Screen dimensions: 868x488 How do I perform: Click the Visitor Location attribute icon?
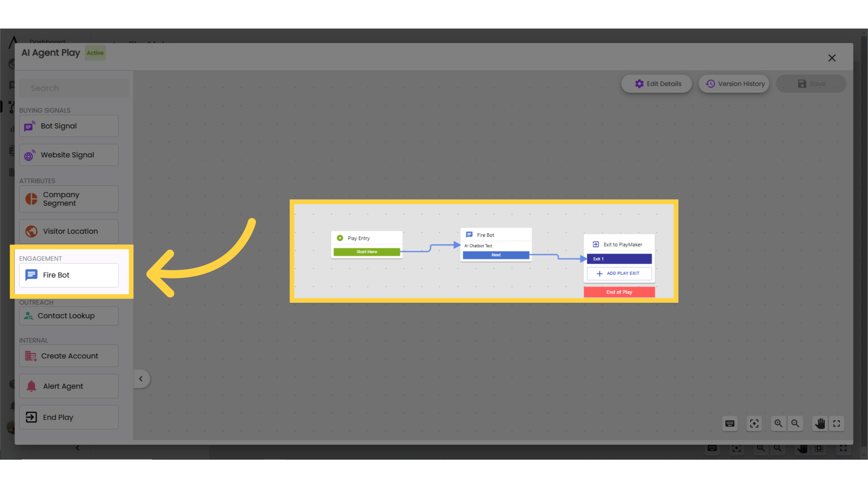coord(30,230)
